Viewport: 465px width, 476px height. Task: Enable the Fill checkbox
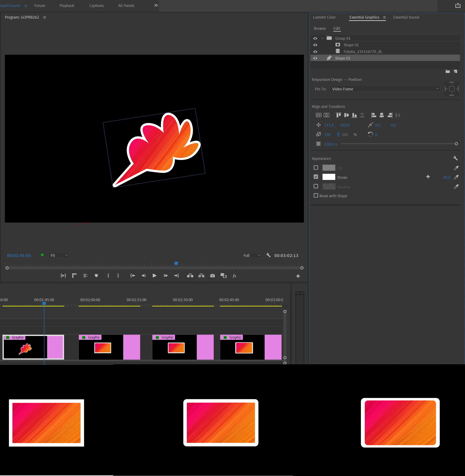(x=316, y=168)
